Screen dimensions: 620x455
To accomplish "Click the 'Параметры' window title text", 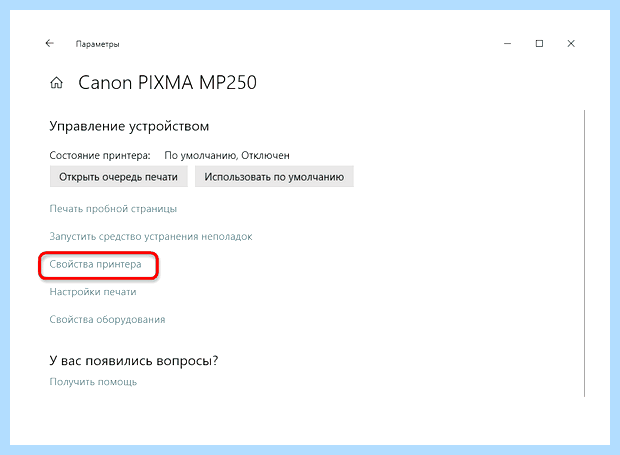I will coord(98,44).
